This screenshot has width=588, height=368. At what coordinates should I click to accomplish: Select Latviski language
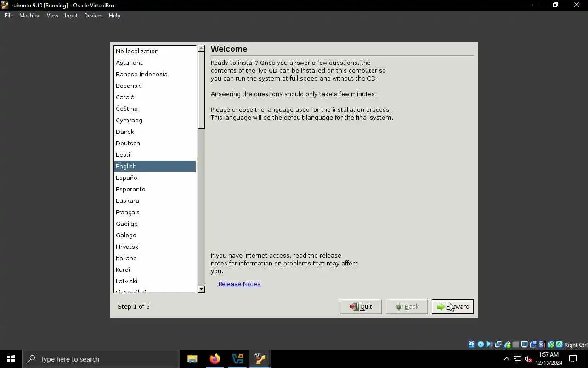[155, 281]
